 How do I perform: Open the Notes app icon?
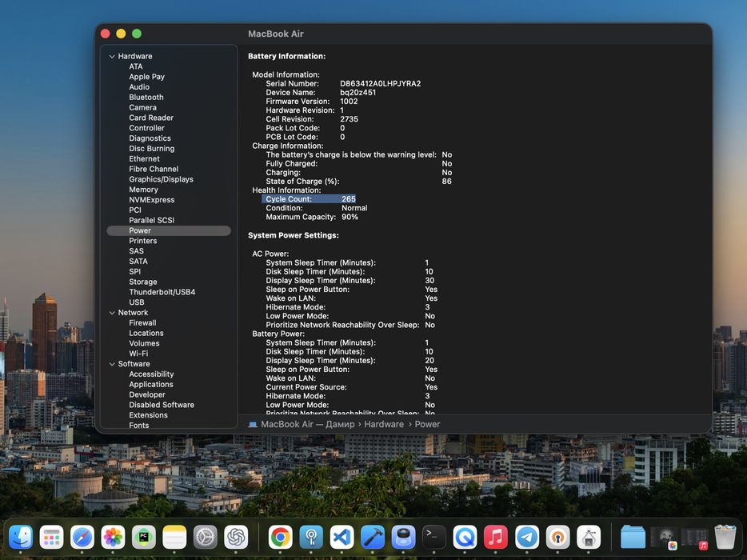(174, 537)
